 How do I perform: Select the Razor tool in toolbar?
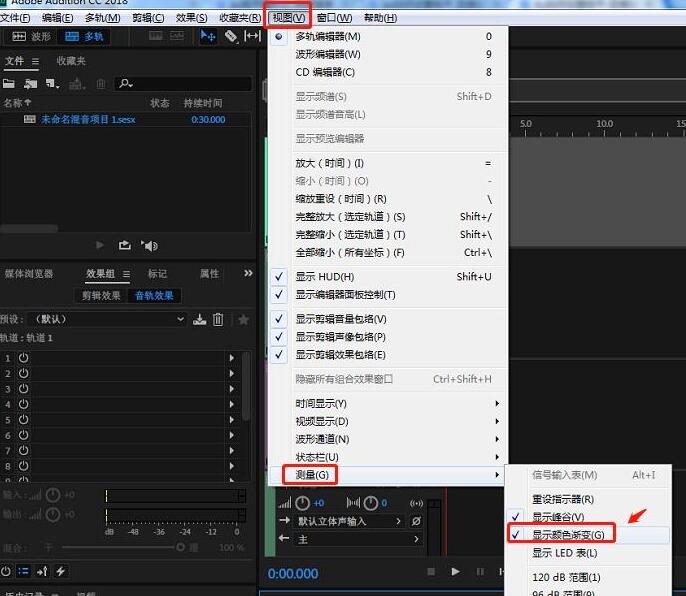231,36
